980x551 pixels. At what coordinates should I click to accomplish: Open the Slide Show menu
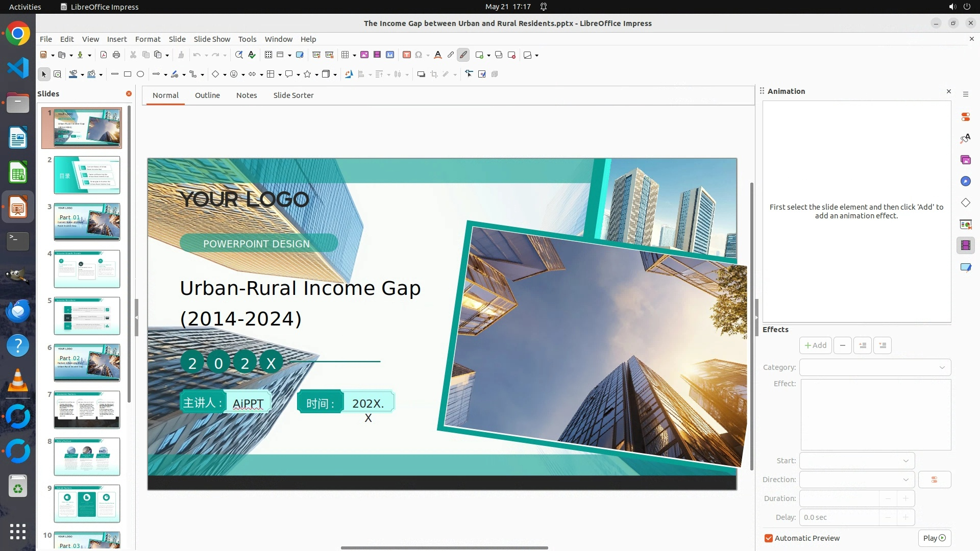212,39
